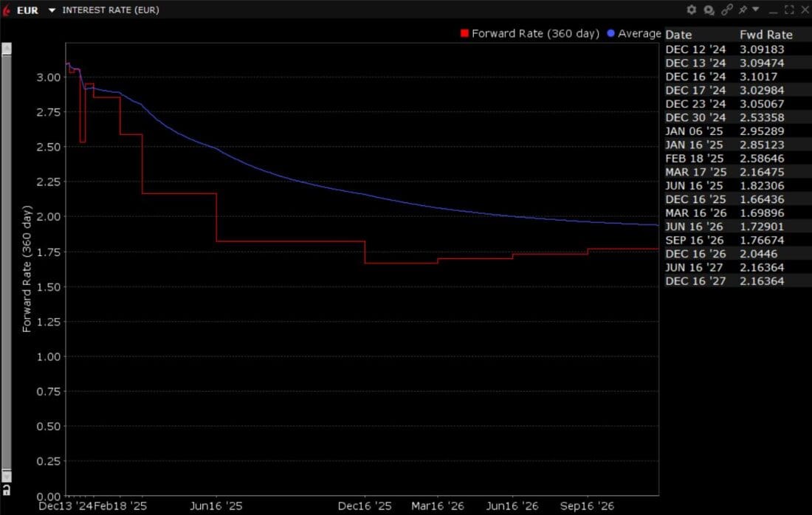Expand the arrow beside the pushpin
Image resolution: width=812 pixels, height=515 pixels.
point(756,10)
